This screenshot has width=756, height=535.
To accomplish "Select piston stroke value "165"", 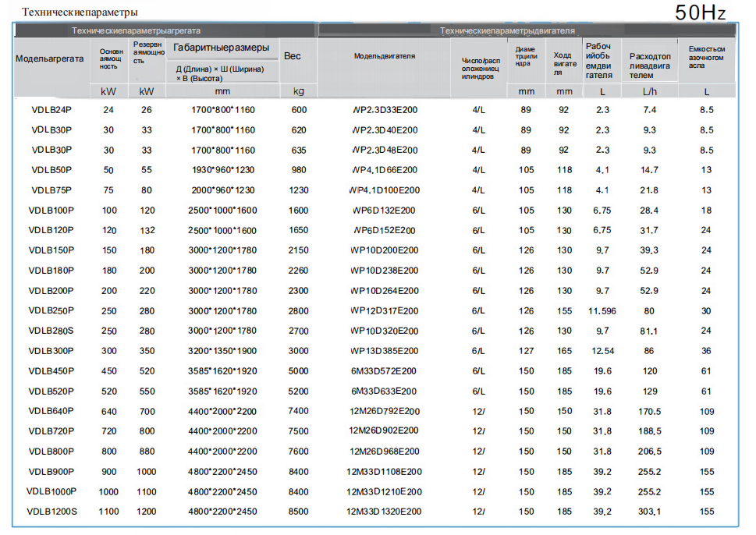I will (564, 352).
